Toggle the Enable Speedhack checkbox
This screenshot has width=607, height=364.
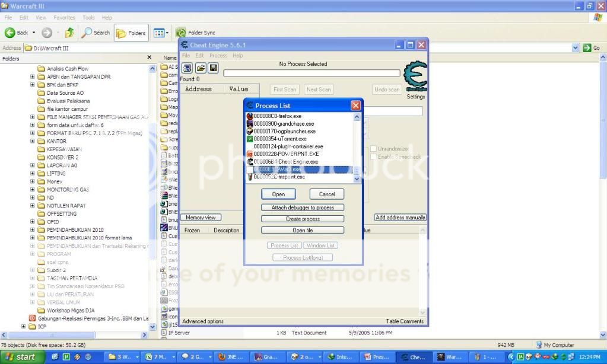373,157
